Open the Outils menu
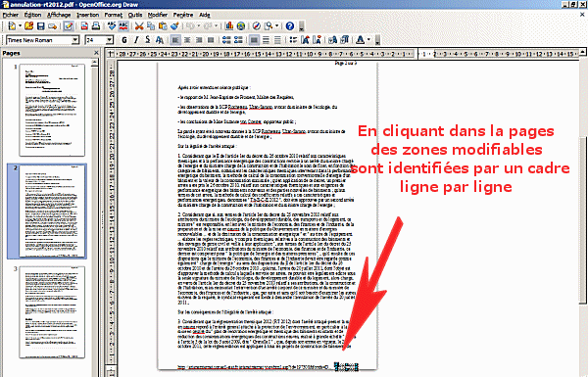 point(135,15)
